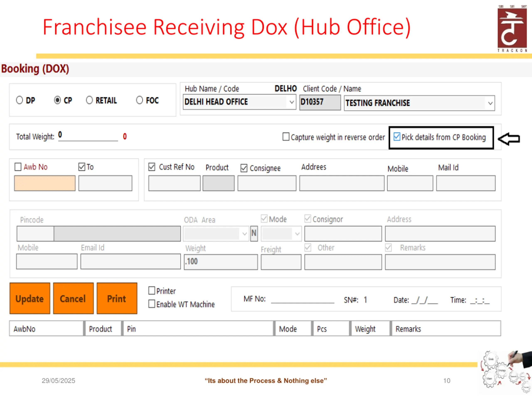532x399 pixels.
Task: Click the To input field
Action: pos(105,183)
